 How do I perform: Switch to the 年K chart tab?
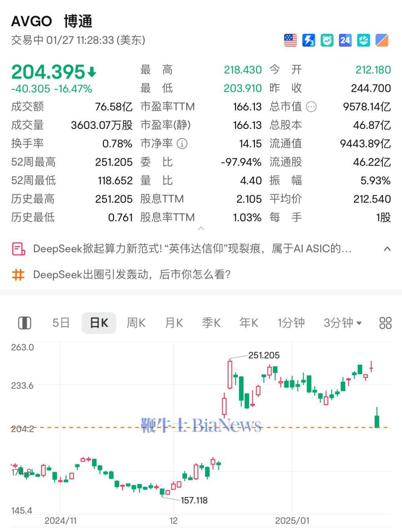pyautogui.click(x=248, y=323)
